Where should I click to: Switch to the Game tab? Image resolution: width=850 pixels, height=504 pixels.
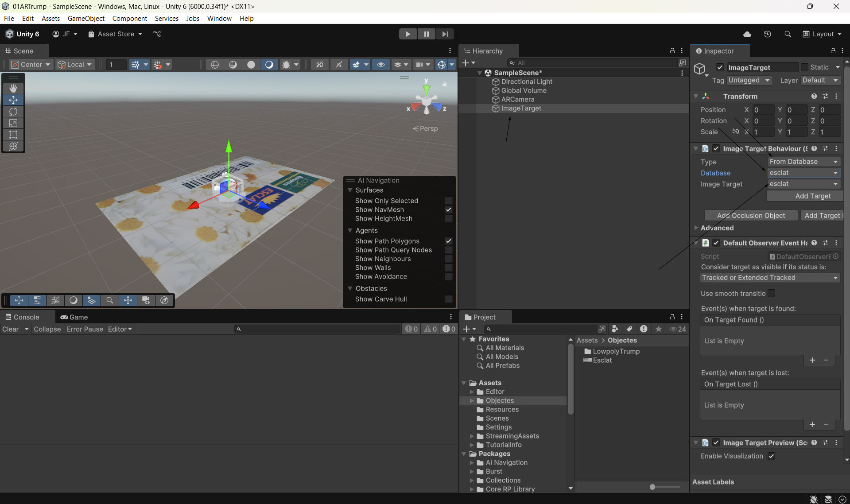click(74, 317)
